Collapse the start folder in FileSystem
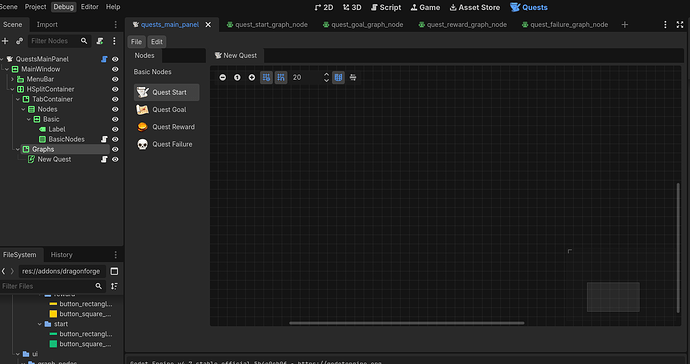This screenshot has width=690, height=364. [x=40, y=324]
